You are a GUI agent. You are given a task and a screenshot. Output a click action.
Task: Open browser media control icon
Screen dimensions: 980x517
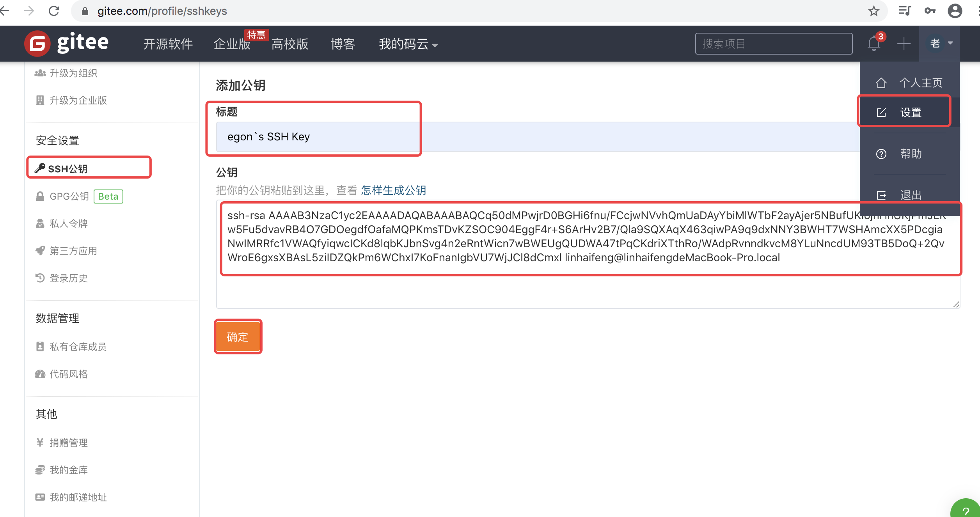904,11
